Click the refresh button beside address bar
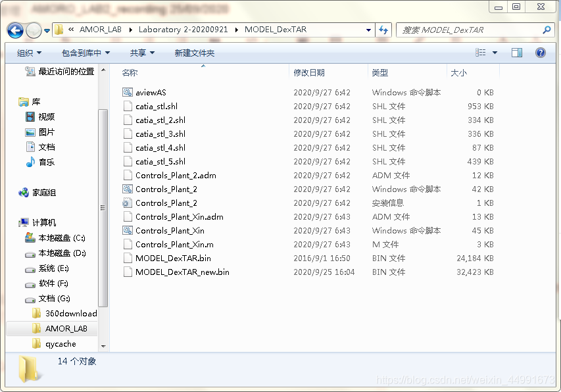This screenshot has width=561, height=392. pos(383,30)
